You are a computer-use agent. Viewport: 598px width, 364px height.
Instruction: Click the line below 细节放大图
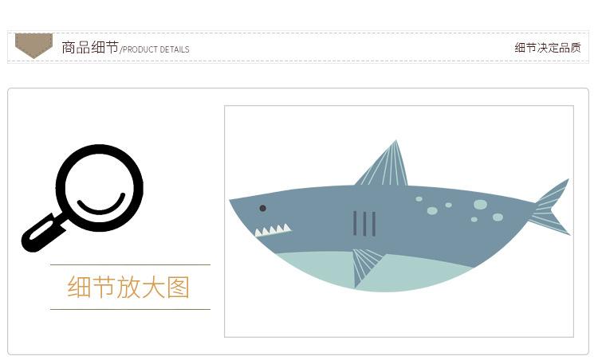tap(130, 310)
